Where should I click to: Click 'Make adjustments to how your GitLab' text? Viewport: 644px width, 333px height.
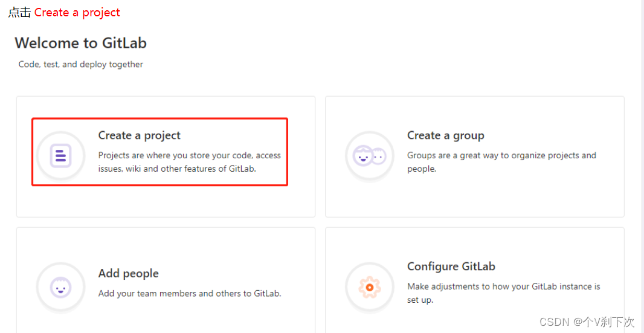503,293
